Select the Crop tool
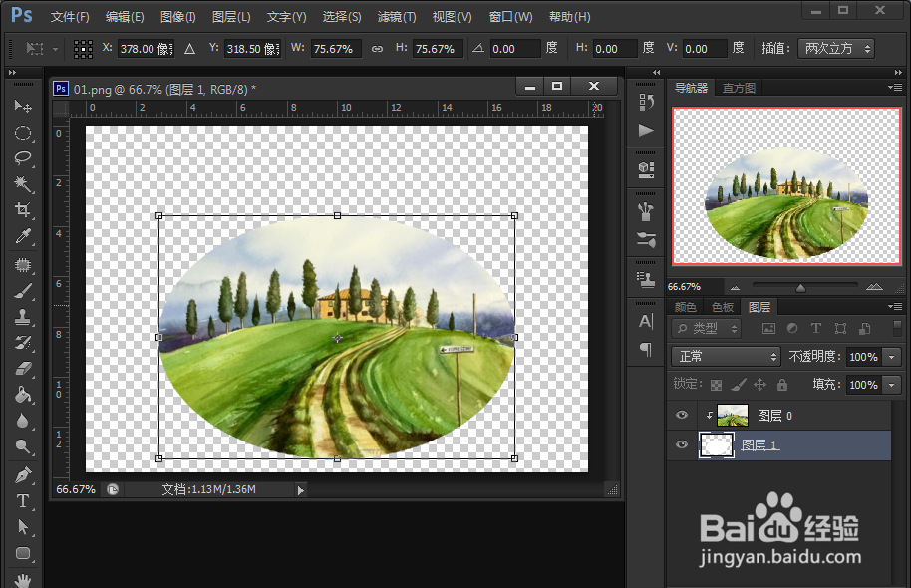The width and height of the screenshot is (911, 588). pyautogui.click(x=23, y=209)
